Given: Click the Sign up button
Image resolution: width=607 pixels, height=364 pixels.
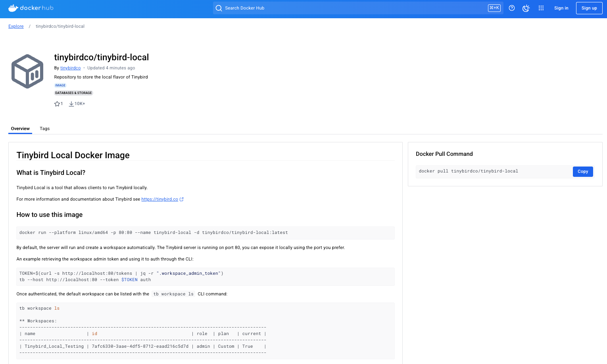Looking at the screenshot, I should pos(589,8).
